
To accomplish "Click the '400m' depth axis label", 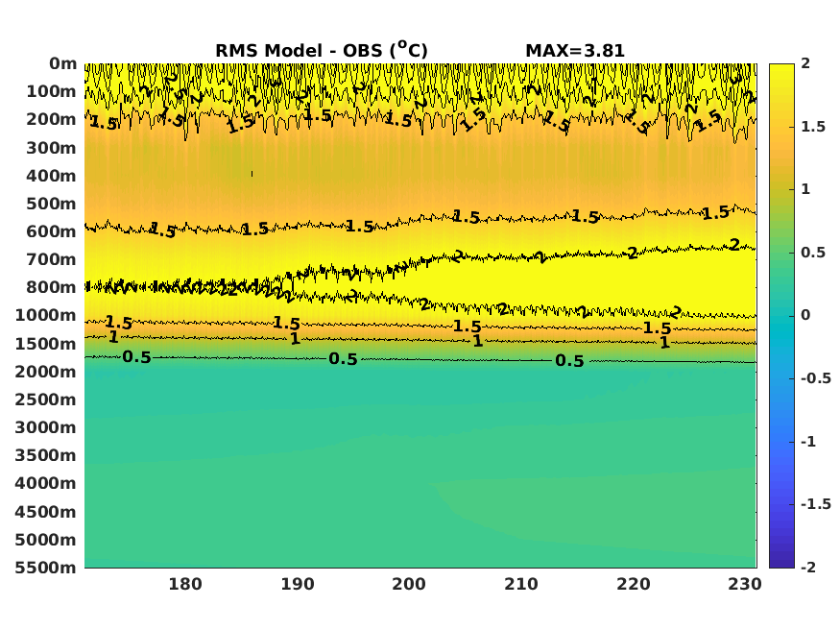I will (x=52, y=176).
